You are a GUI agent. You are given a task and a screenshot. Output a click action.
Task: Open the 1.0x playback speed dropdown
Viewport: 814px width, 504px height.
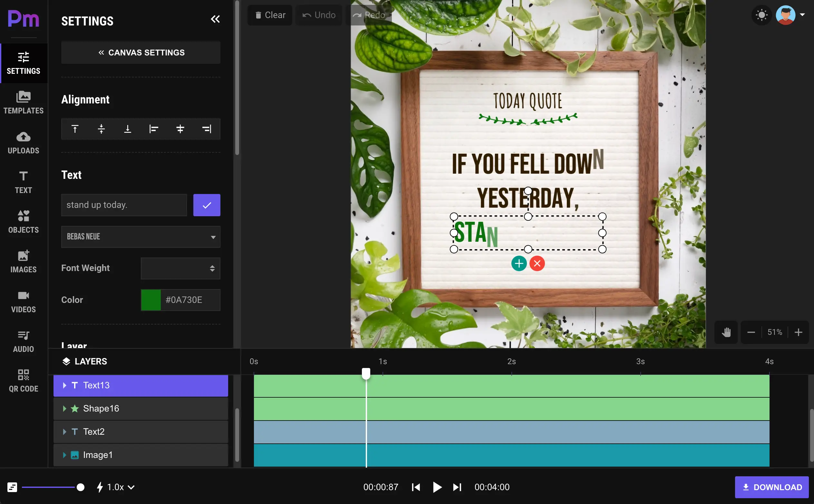[x=116, y=487]
